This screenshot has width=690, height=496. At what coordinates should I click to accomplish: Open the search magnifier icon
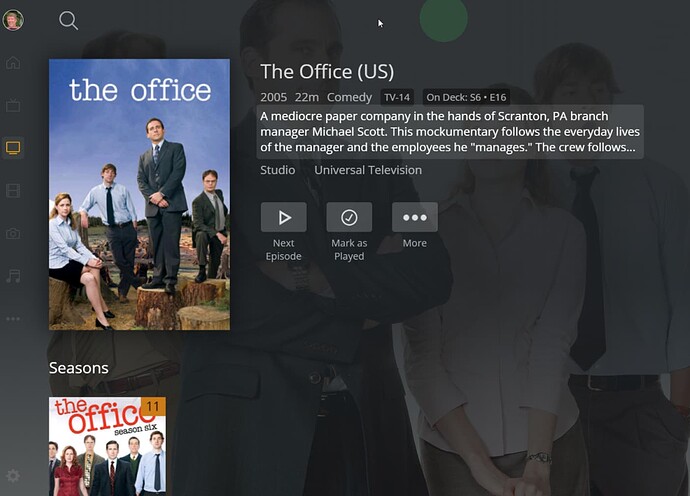click(x=68, y=21)
